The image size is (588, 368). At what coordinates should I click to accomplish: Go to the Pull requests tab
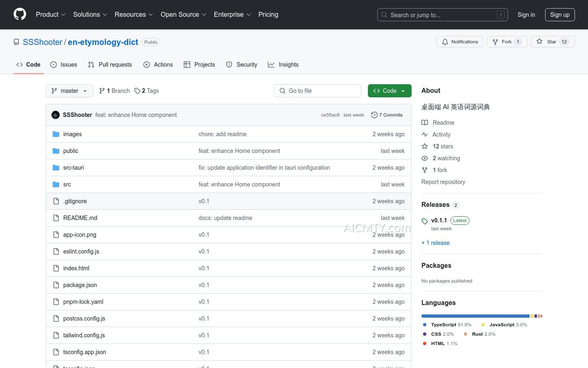(x=110, y=65)
